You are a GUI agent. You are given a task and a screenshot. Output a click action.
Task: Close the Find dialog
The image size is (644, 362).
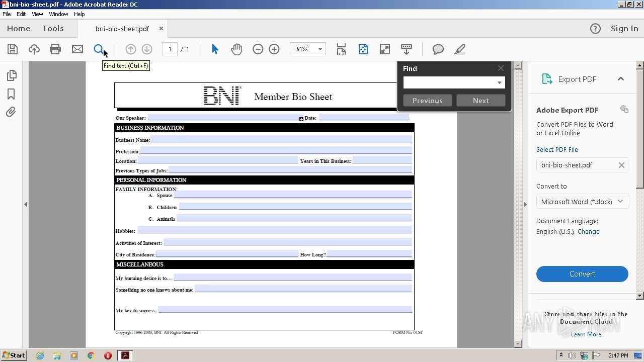click(501, 68)
